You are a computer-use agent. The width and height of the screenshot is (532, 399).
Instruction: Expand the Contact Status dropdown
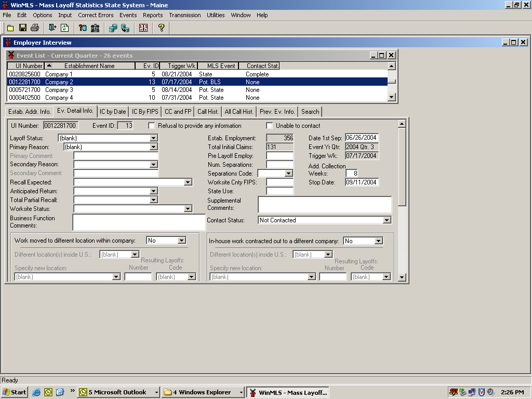coord(387,220)
